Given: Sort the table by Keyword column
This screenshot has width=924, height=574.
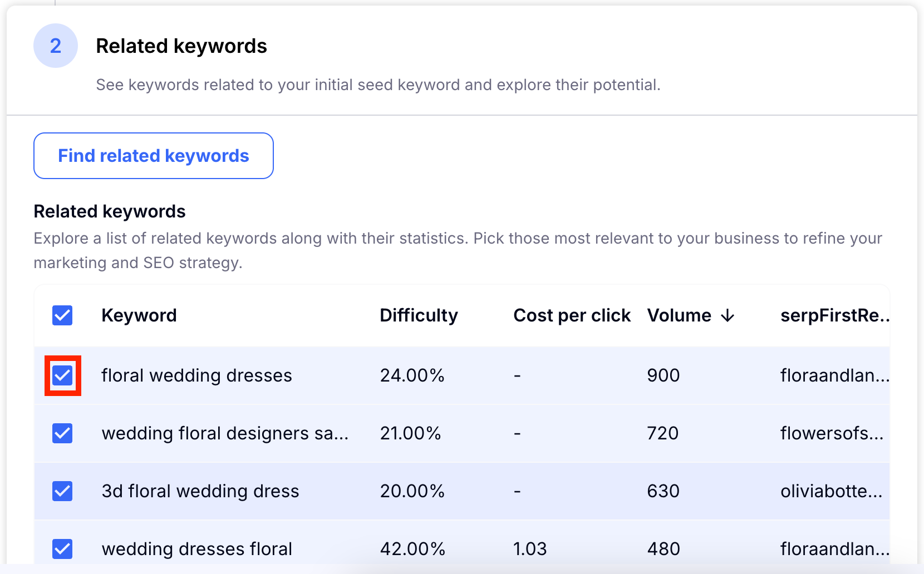Looking at the screenshot, I should (x=139, y=315).
